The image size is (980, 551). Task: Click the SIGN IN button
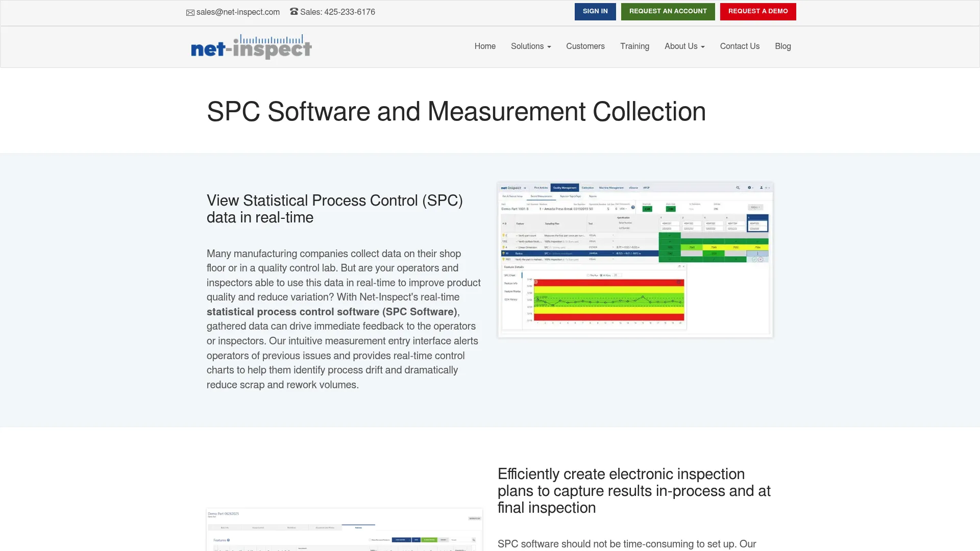click(x=595, y=11)
